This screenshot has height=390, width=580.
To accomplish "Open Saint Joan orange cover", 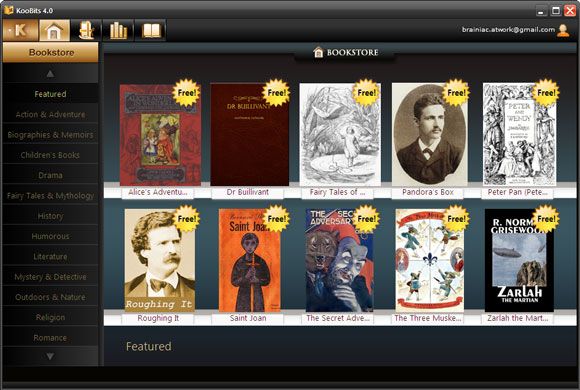I will [250, 260].
